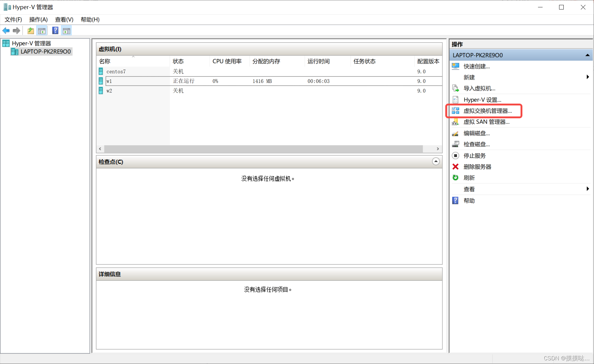The image size is (594, 364).
Task: Click Hyper-V 设置 link
Action: (482, 100)
